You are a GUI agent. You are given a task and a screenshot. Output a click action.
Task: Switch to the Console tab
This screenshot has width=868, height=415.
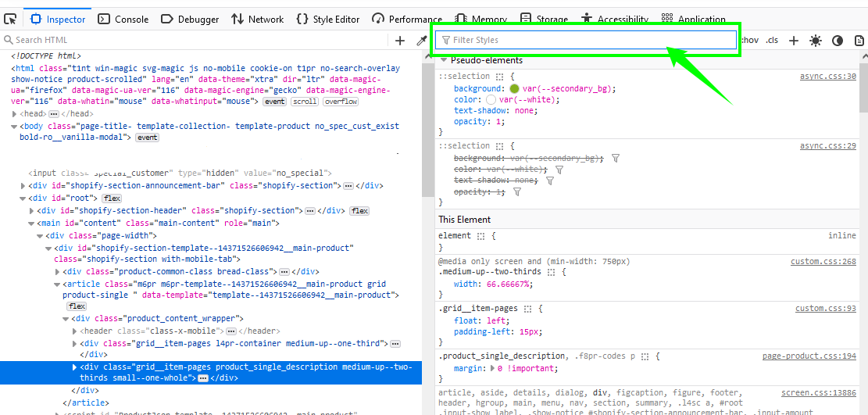pos(124,19)
